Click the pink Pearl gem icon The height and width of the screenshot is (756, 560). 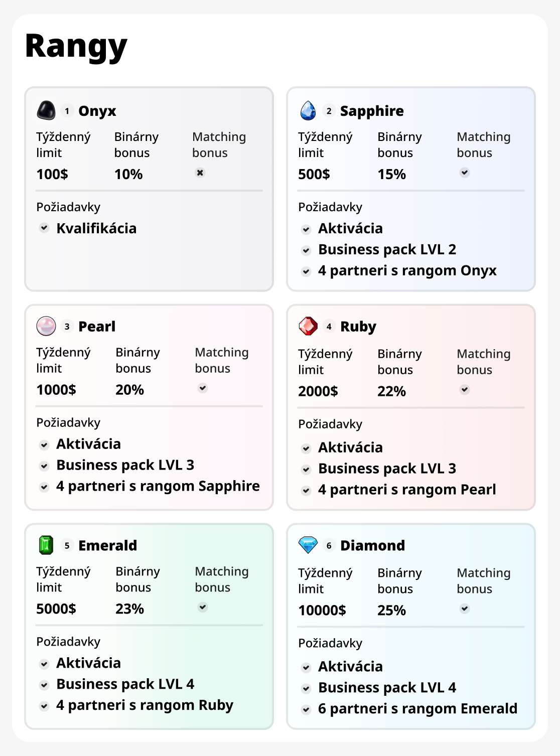click(x=46, y=326)
